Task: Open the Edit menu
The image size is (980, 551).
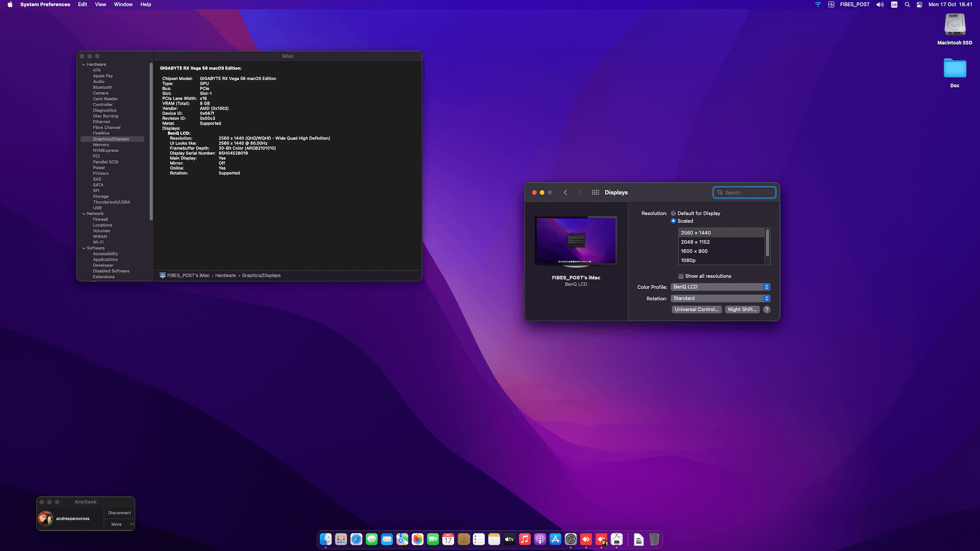Action: coord(82,5)
